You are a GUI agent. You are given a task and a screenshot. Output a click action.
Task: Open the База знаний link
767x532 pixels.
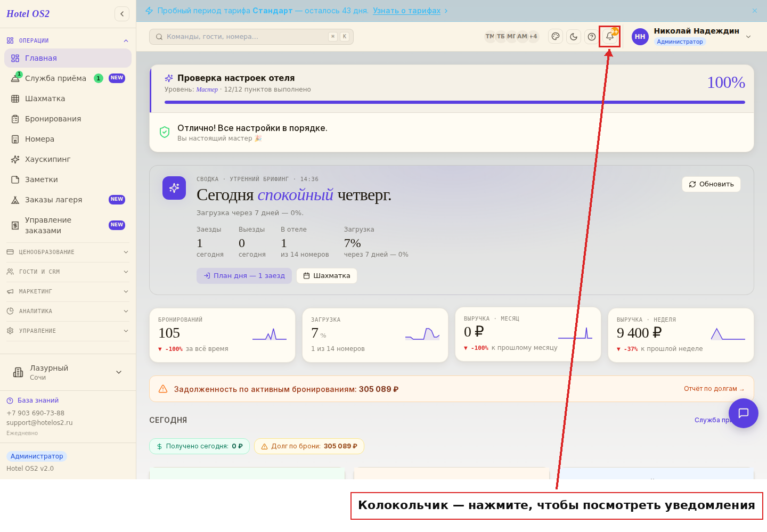[32, 400]
